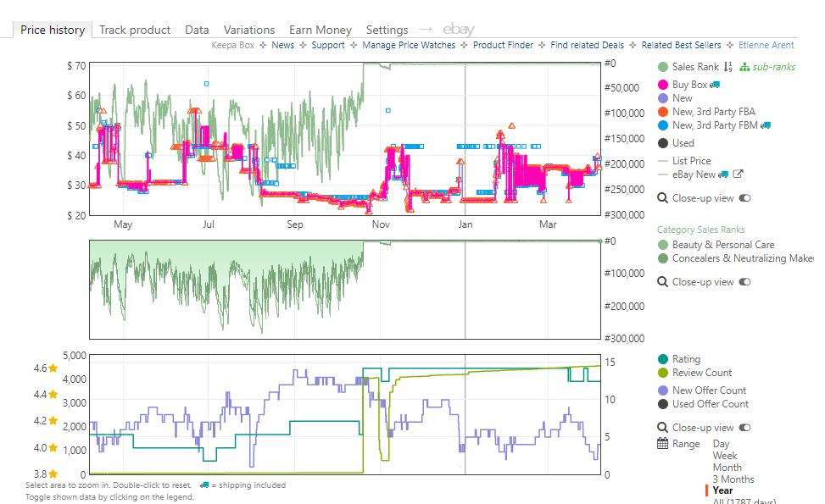Open the green sub-ranks hierarchy icon
The image size is (825, 504).
744,67
